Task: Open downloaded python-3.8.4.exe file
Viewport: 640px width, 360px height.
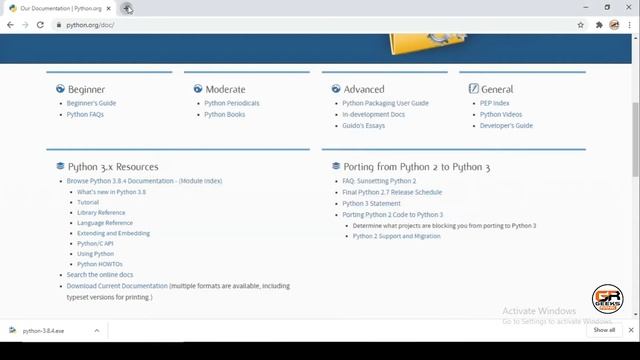Action: coord(43,331)
